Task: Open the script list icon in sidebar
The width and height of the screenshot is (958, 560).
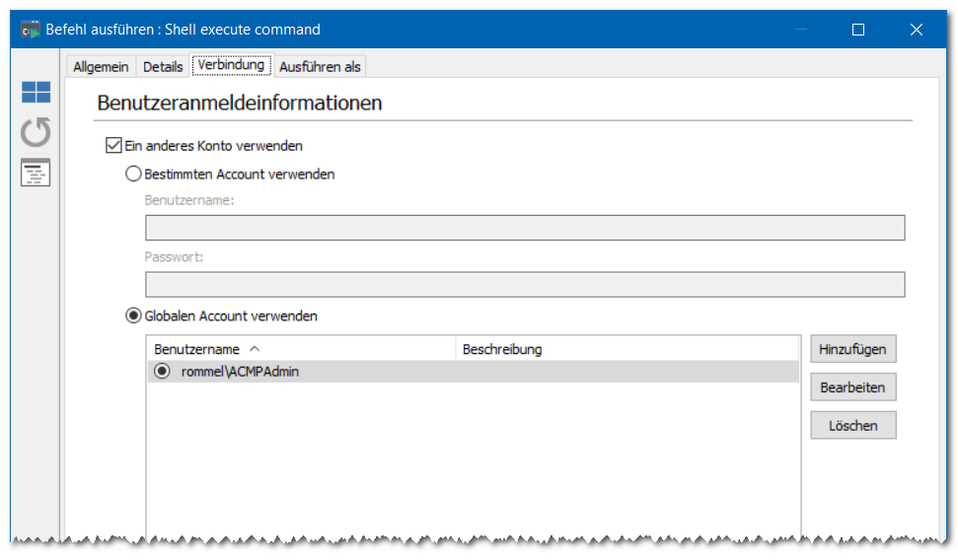Action: click(x=36, y=173)
